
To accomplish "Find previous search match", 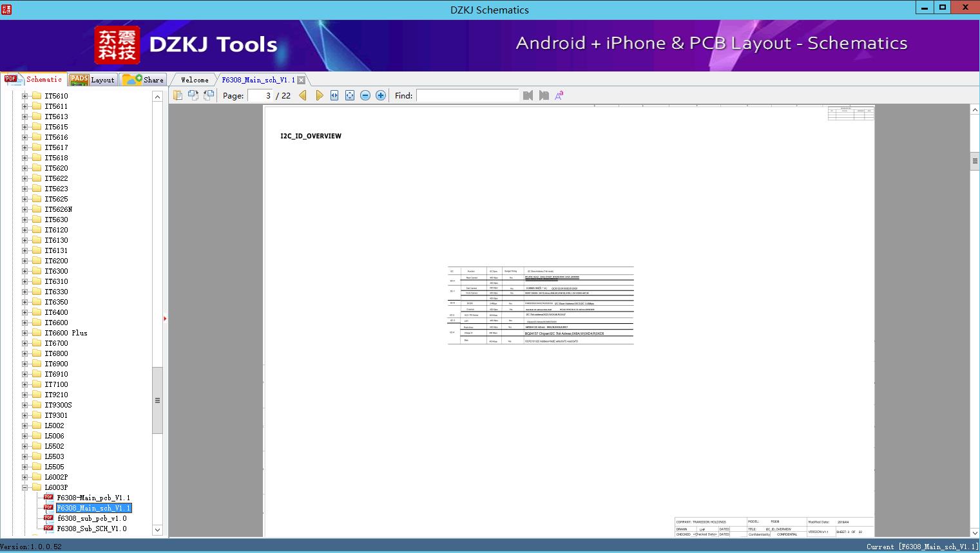I will coord(528,95).
